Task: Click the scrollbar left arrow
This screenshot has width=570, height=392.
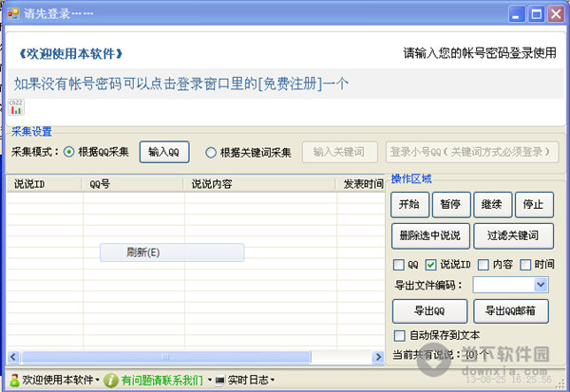Action: [x=13, y=357]
